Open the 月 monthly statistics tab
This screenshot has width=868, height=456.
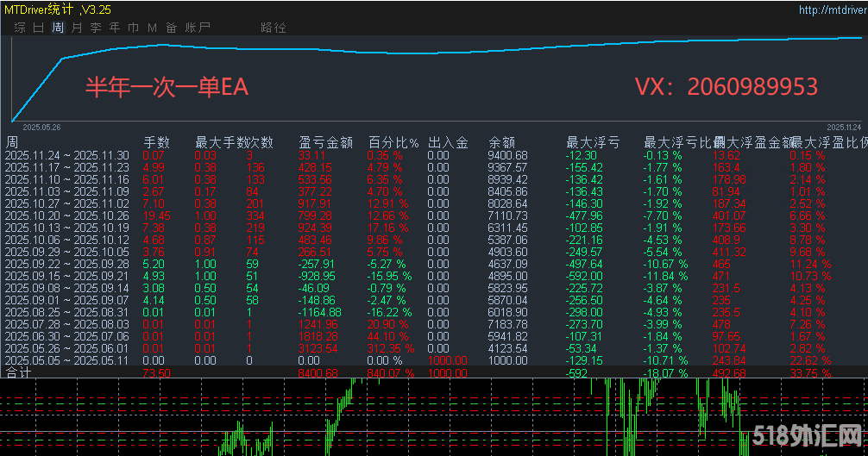click(x=77, y=28)
